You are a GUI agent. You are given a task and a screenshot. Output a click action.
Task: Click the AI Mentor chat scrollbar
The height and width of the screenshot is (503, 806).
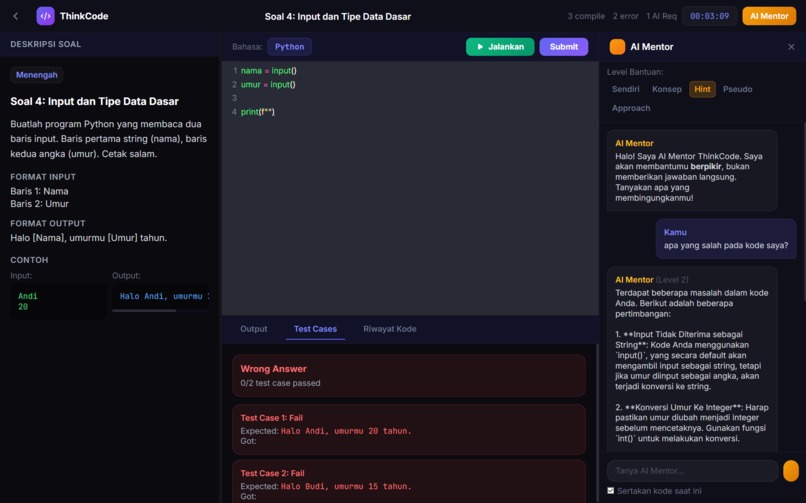(x=804, y=211)
